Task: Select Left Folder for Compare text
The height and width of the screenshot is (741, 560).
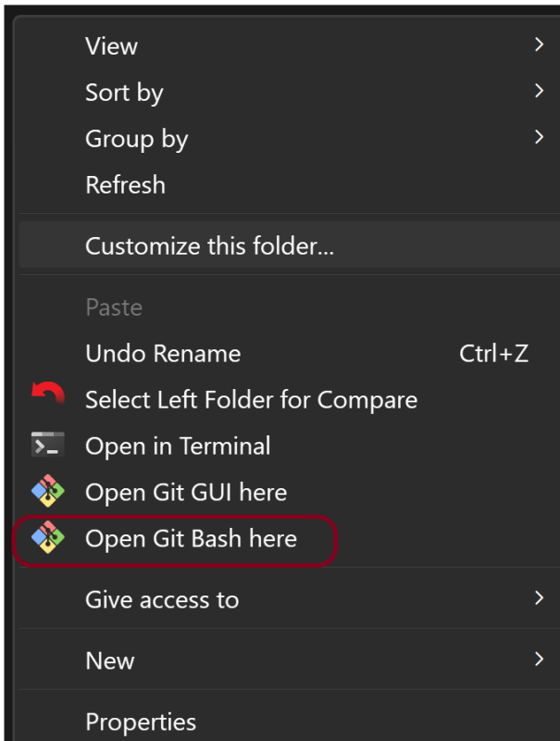Action: [251, 399]
